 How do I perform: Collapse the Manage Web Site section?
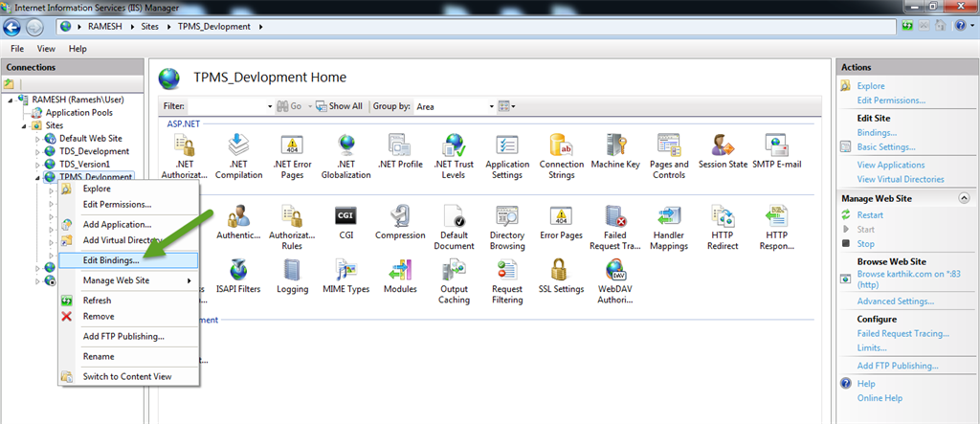tap(965, 198)
